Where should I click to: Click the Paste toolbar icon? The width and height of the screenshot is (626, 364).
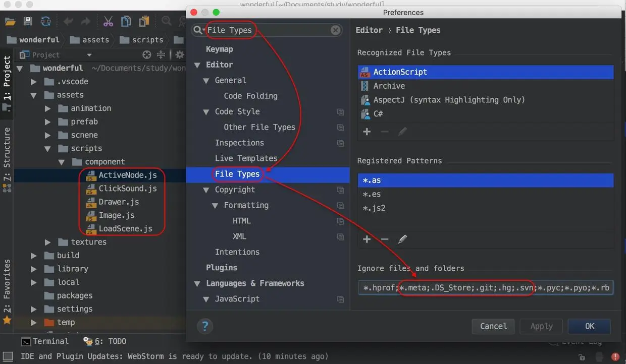[144, 21]
